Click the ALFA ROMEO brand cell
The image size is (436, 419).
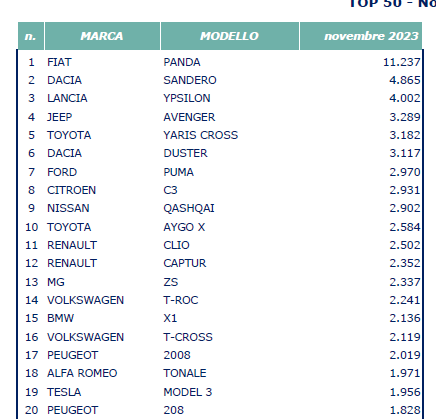click(x=82, y=373)
